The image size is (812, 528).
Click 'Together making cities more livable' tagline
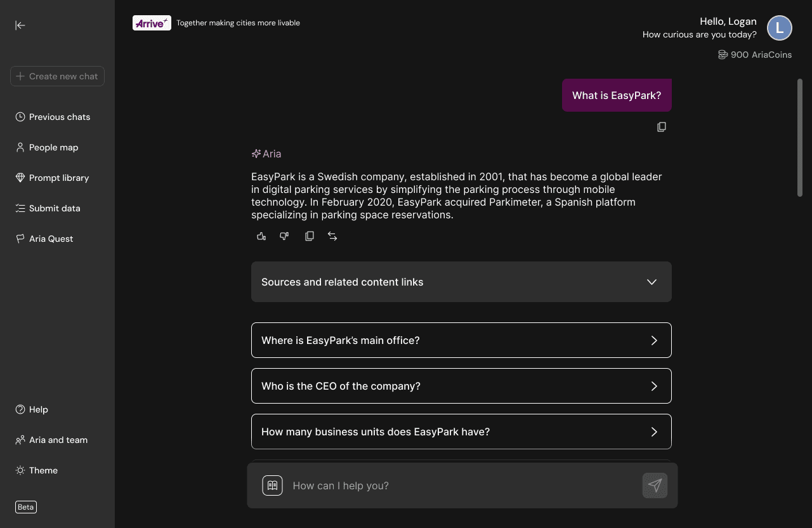pyautogui.click(x=238, y=23)
